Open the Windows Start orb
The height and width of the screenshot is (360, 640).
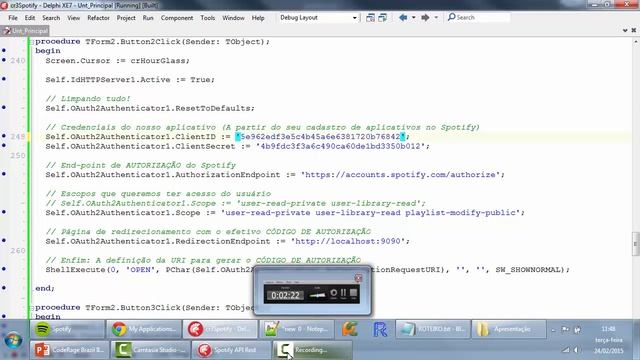click(x=13, y=340)
